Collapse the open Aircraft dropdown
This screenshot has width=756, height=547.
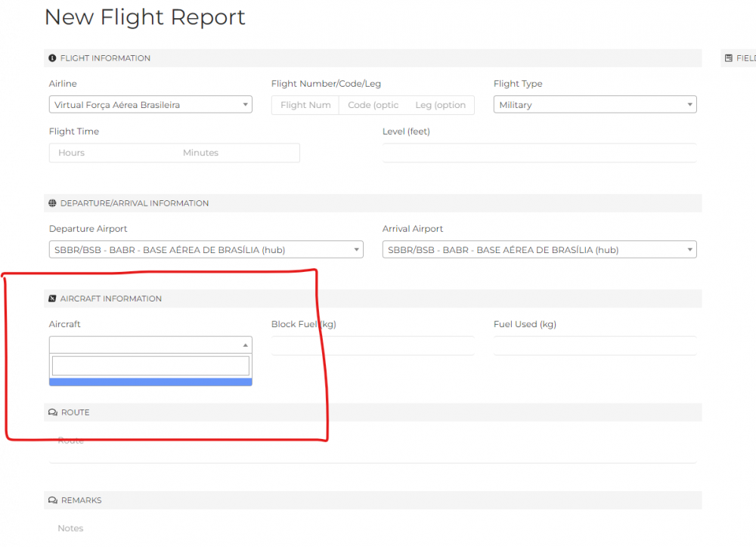[150, 345]
